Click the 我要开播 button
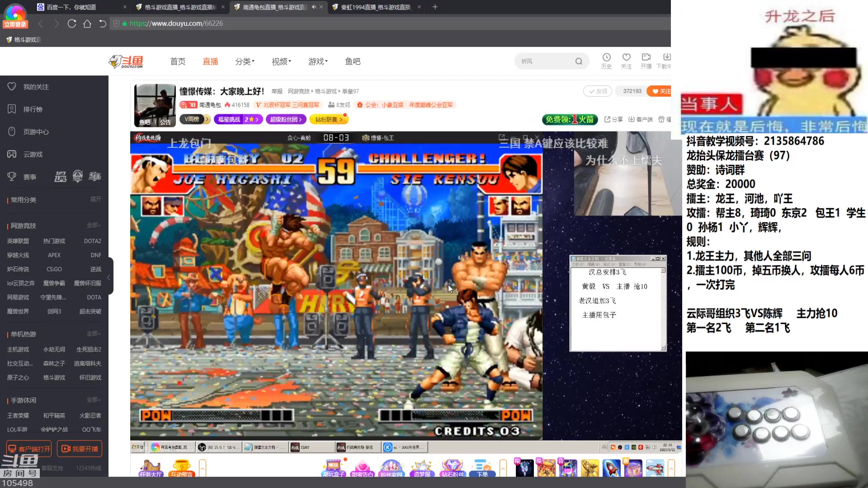Image resolution: width=868 pixels, height=488 pixels. [80, 449]
